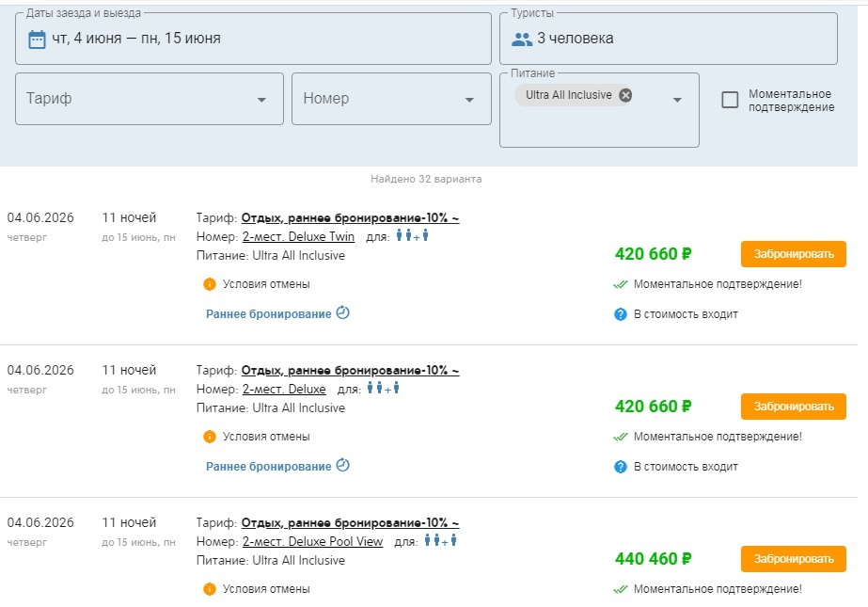The height and width of the screenshot is (607, 868).
Task: Book the 2-мест. Deluxe Twin room
Action: pyautogui.click(x=793, y=254)
